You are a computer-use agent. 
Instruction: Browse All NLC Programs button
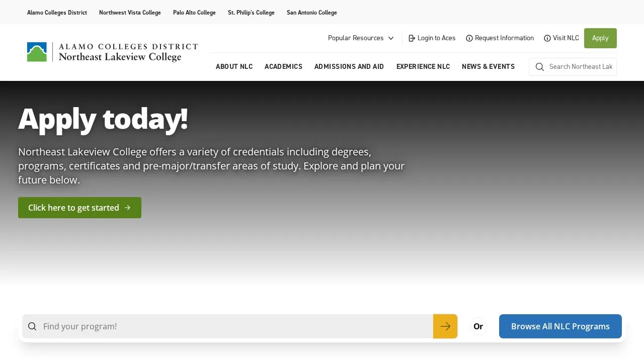560,326
